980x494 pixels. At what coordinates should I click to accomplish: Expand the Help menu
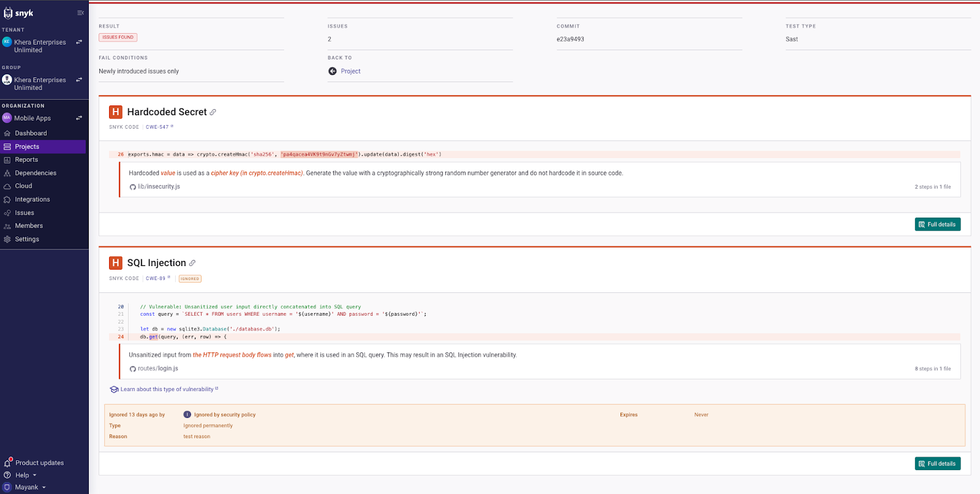[24, 475]
